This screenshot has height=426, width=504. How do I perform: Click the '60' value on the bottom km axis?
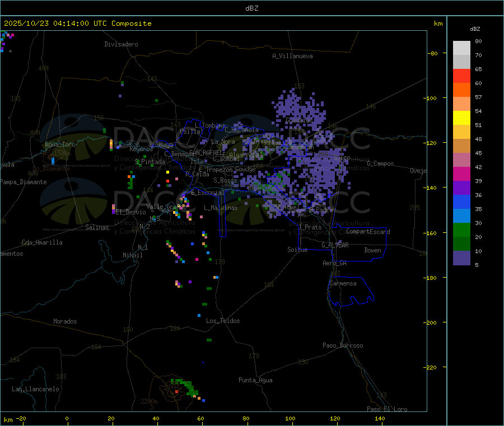[x=200, y=418]
